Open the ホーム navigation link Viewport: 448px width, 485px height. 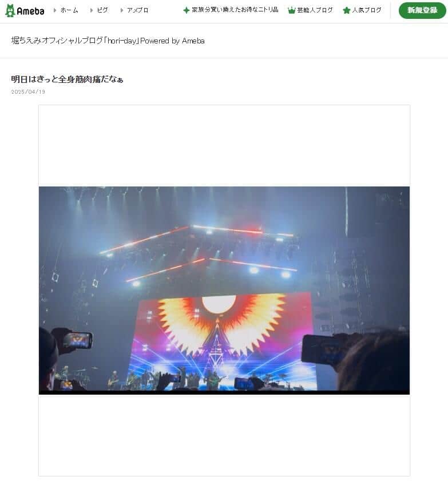point(69,10)
